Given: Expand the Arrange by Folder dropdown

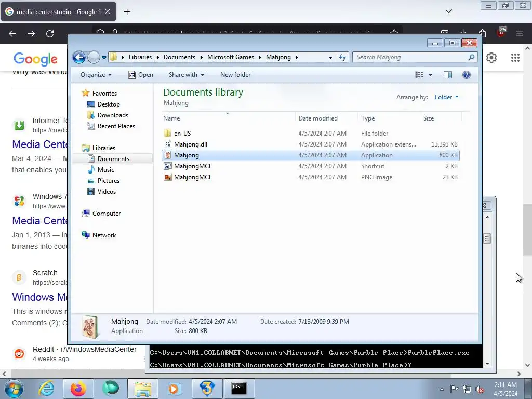Looking at the screenshot, I should (447, 97).
